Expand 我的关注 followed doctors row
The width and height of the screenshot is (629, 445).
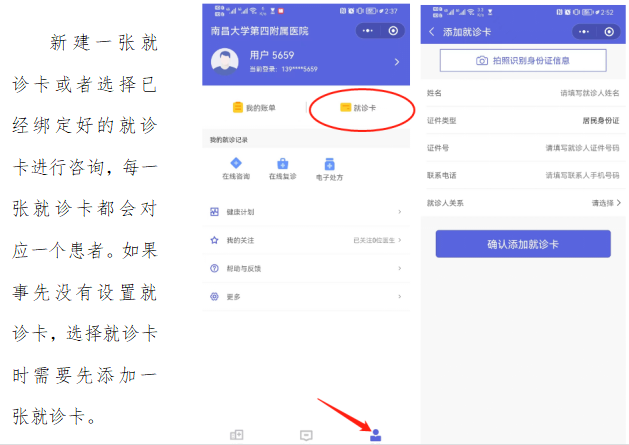(306, 241)
